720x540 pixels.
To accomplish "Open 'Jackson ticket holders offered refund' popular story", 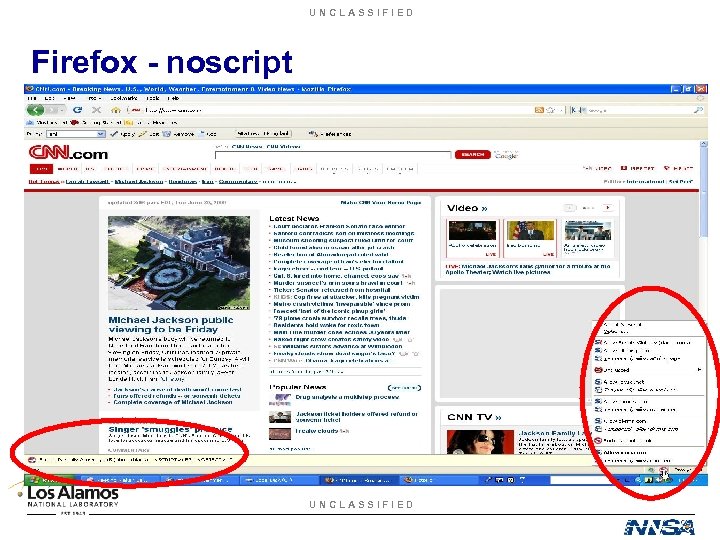I will tap(357, 417).
